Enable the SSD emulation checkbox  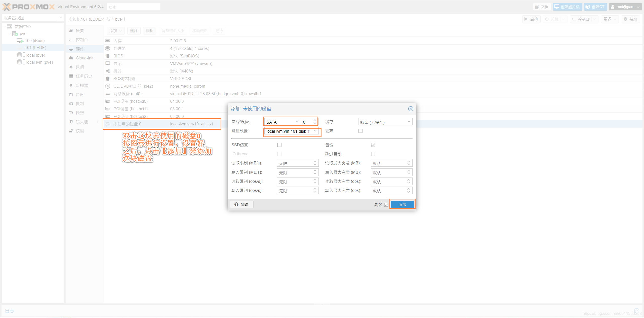[279, 145]
